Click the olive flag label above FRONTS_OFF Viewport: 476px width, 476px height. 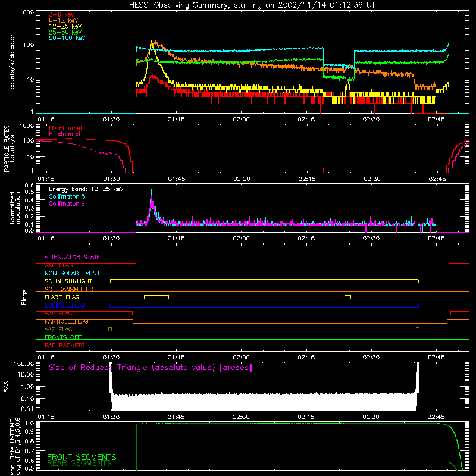click(x=58, y=329)
